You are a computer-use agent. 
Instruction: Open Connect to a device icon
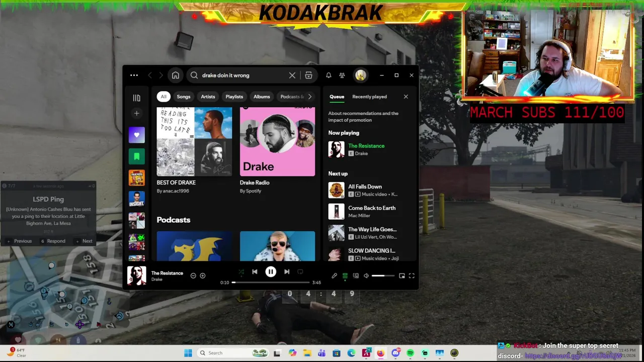(356, 276)
